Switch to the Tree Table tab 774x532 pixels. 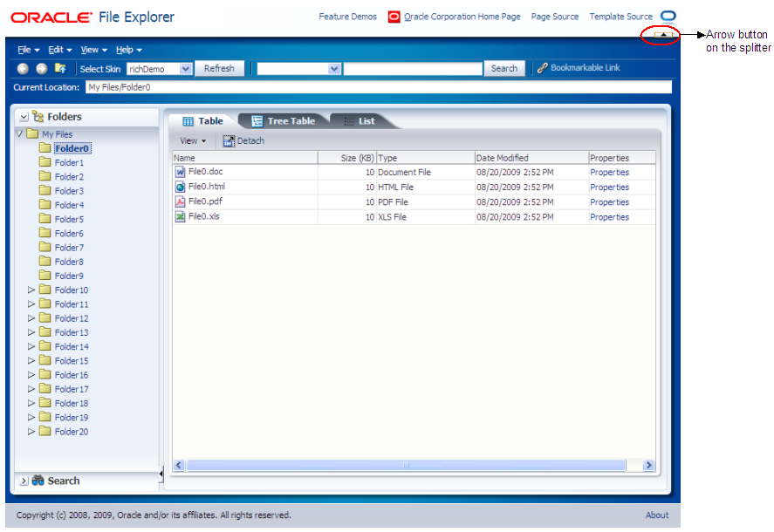[282, 121]
